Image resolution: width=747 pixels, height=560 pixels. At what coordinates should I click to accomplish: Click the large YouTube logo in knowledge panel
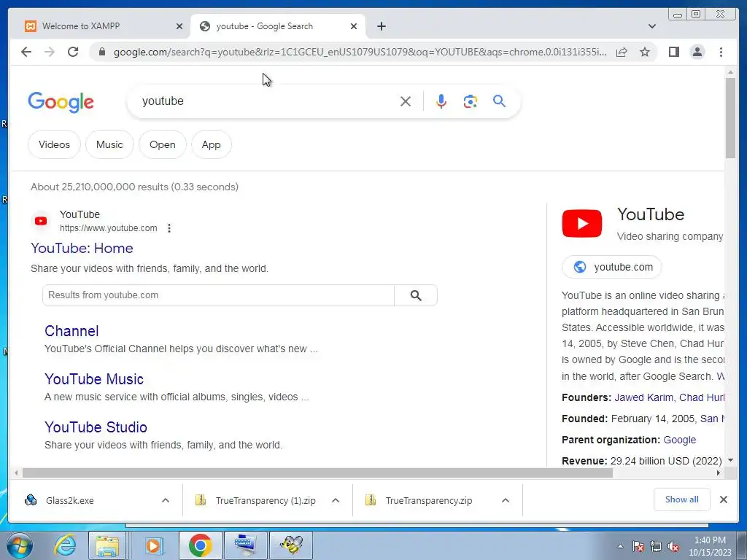(581, 223)
